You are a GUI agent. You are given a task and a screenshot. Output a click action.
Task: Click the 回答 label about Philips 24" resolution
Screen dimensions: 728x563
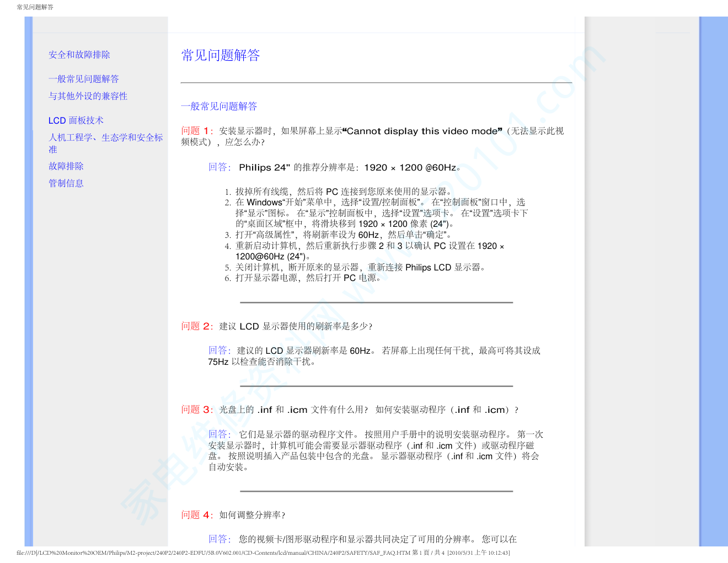click(x=220, y=167)
